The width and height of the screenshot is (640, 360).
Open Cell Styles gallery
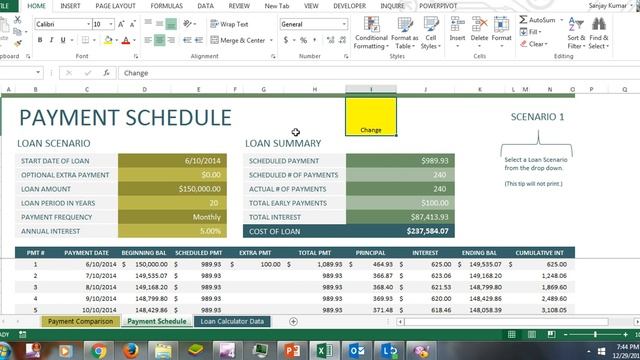point(431,33)
